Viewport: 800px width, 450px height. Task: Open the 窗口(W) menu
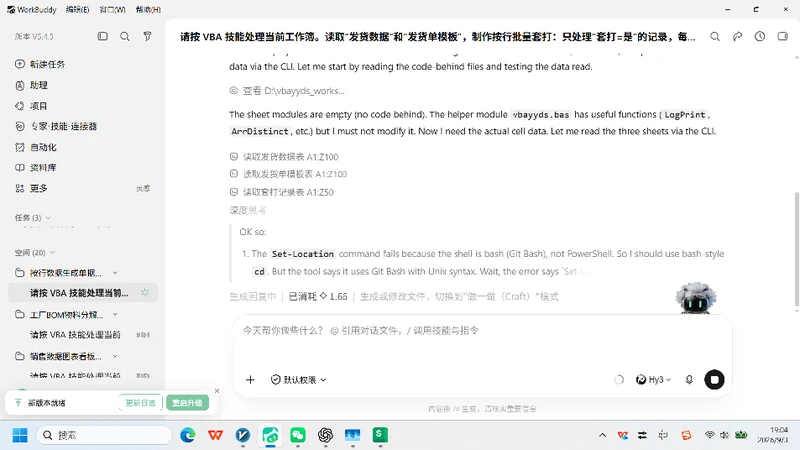click(113, 10)
